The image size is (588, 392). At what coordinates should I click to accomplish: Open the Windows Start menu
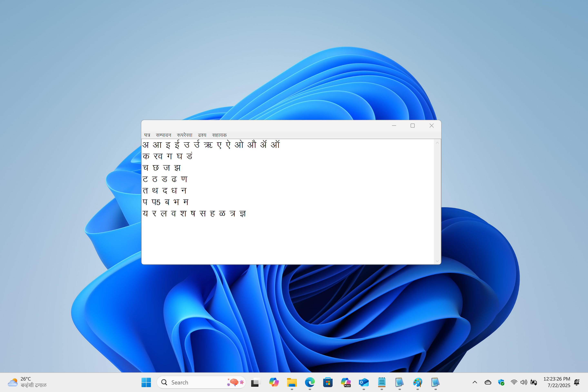146,382
